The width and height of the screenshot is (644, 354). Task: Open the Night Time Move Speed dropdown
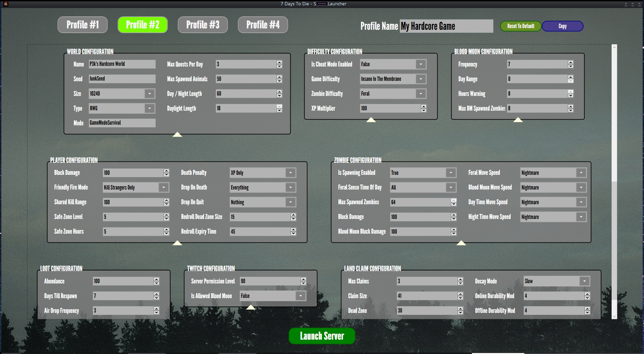(553, 217)
